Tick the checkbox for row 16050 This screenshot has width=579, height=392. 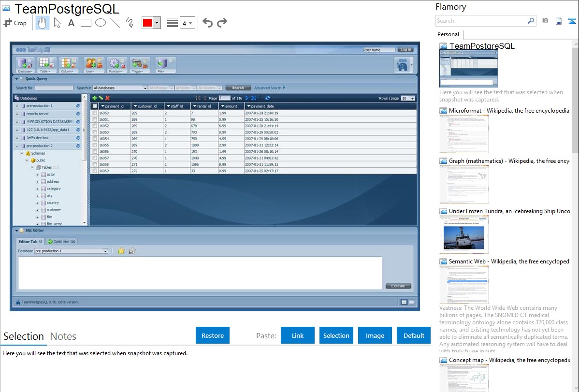[x=95, y=113]
